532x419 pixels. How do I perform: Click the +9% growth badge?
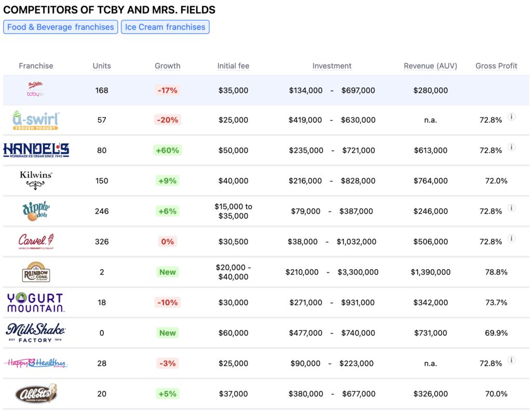coord(168,180)
